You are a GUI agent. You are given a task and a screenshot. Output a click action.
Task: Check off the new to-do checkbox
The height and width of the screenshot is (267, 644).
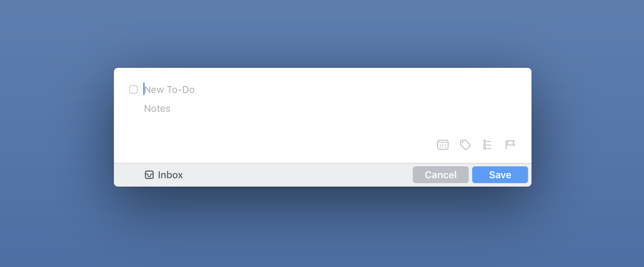pyautogui.click(x=133, y=89)
